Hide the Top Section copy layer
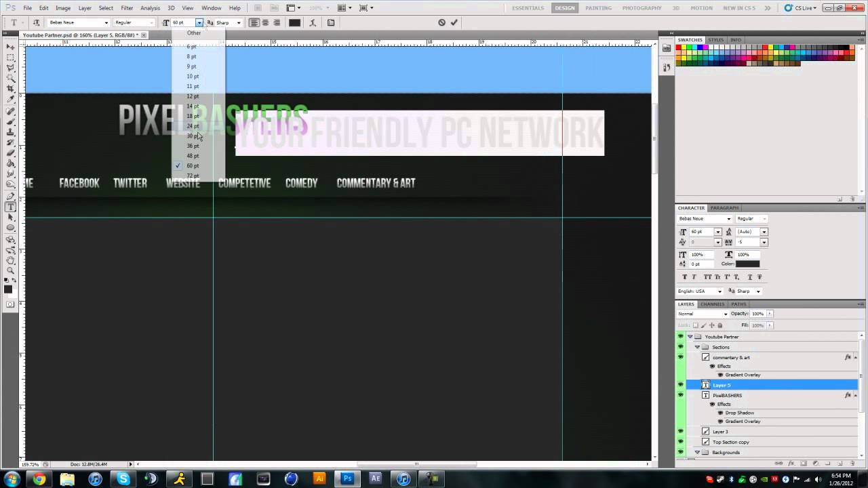The width and height of the screenshot is (868, 488). (680, 442)
